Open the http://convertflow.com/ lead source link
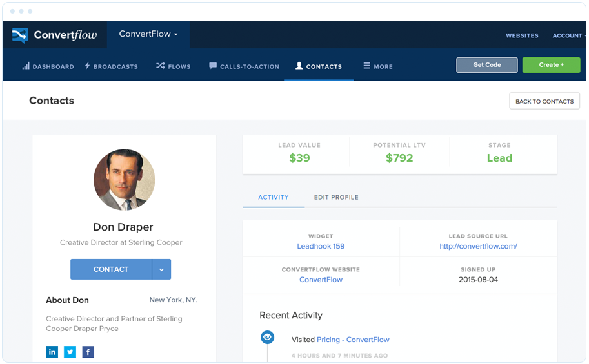Screen dimensions: 589x364 click(x=478, y=247)
